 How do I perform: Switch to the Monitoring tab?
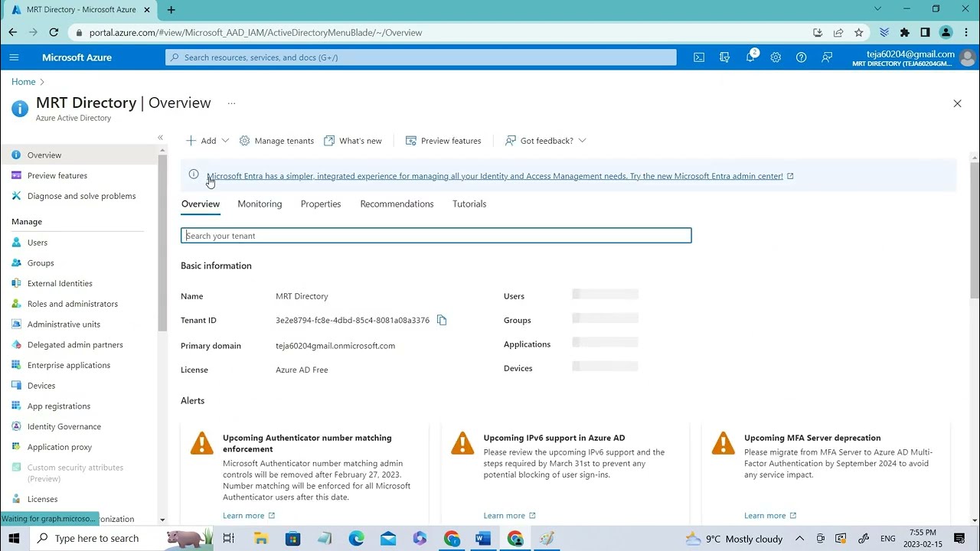coord(260,204)
